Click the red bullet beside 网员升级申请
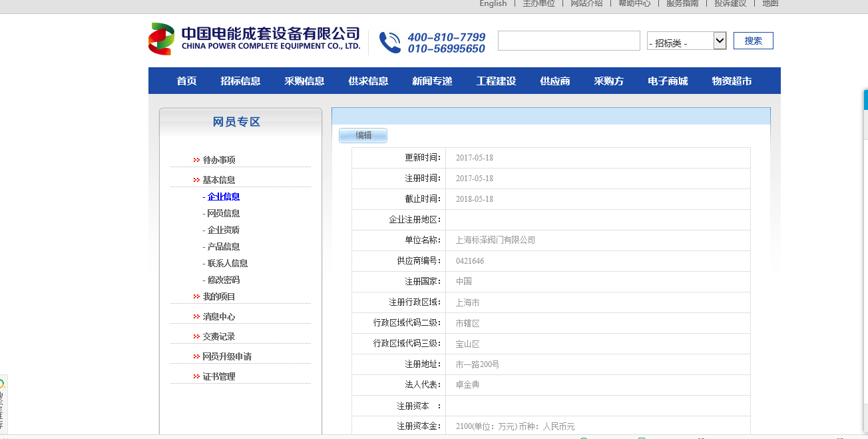The width and height of the screenshot is (868, 439). click(x=196, y=356)
